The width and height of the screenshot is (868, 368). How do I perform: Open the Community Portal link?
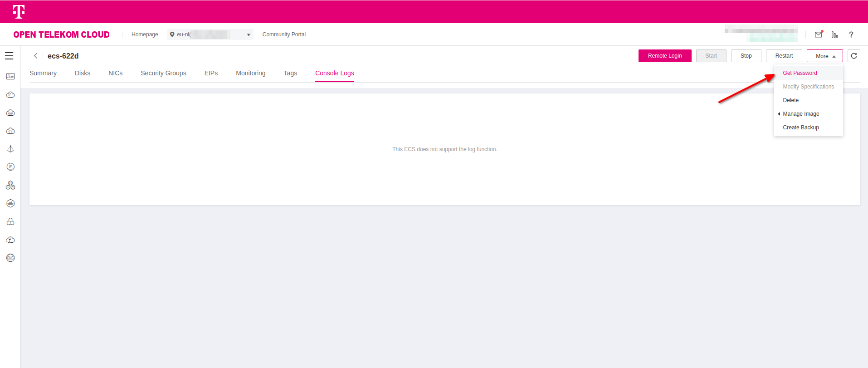(x=284, y=34)
